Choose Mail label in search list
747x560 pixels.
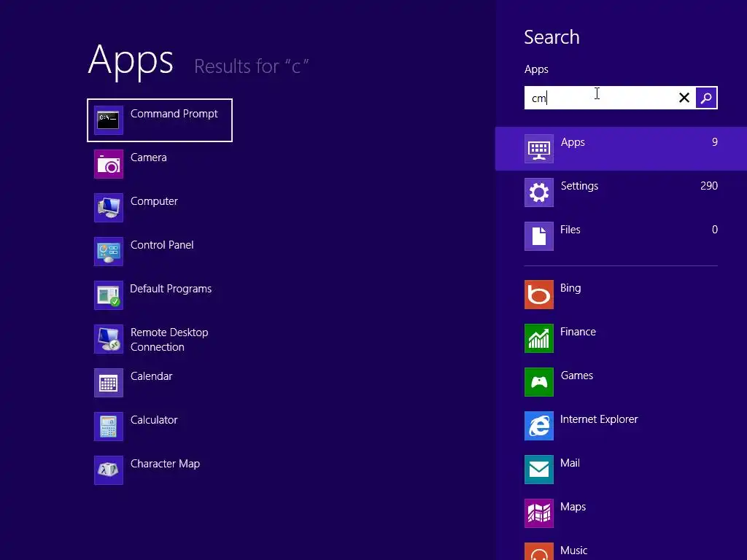(x=570, y=463)
